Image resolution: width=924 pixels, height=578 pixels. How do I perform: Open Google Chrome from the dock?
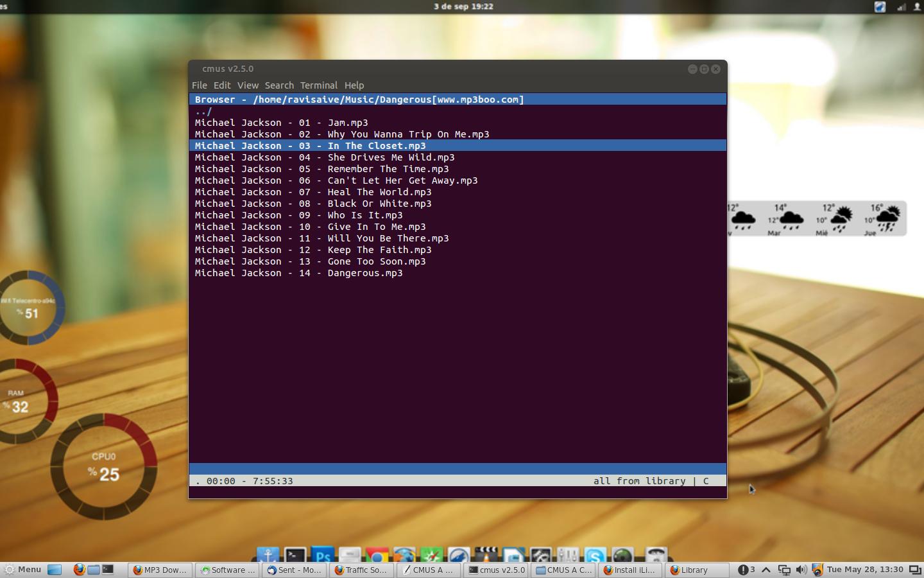point(377,556)
